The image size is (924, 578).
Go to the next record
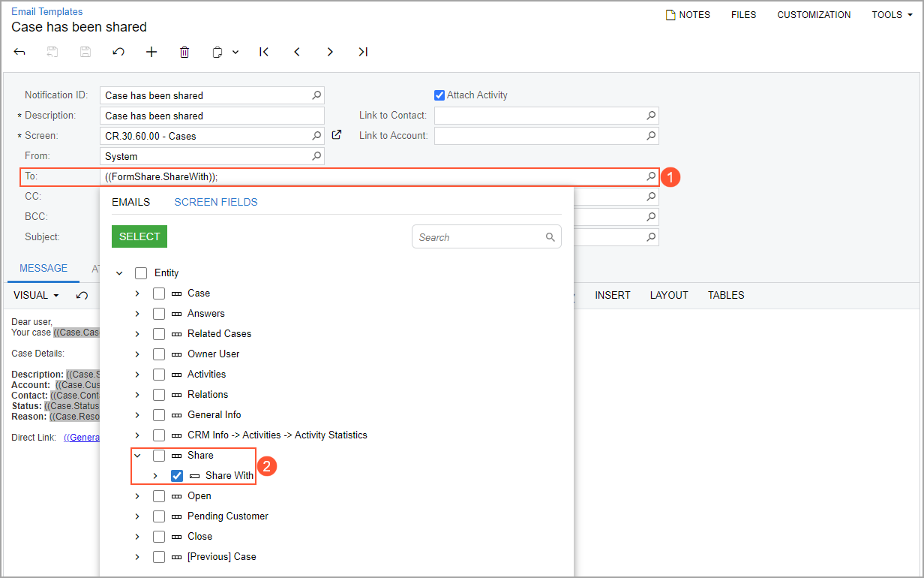click(330, 52)
